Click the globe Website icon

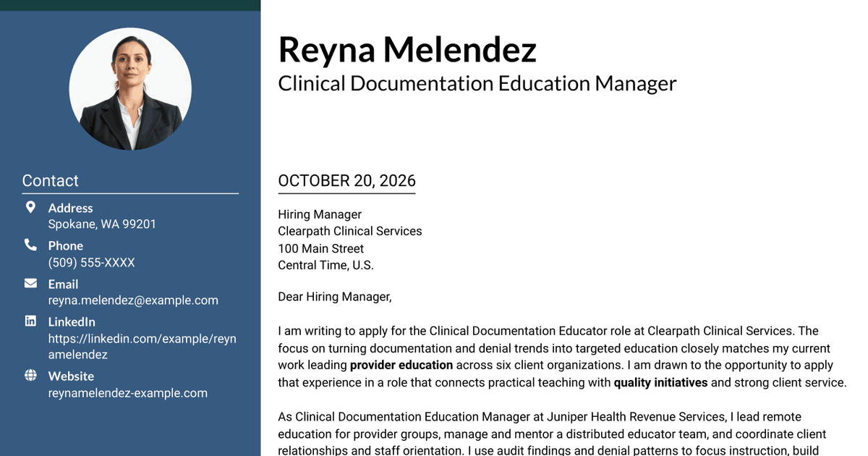(30, 375)
